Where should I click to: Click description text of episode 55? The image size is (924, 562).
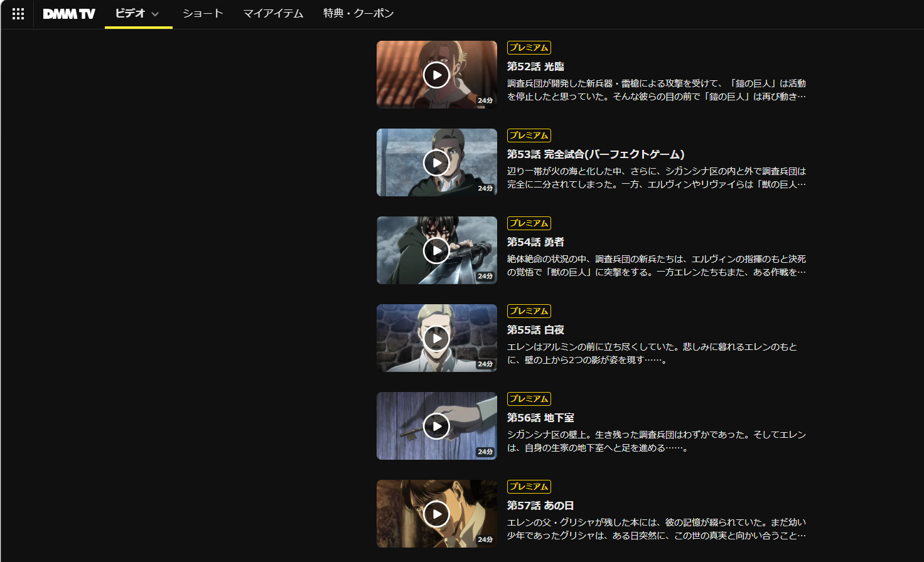(652, 354)
